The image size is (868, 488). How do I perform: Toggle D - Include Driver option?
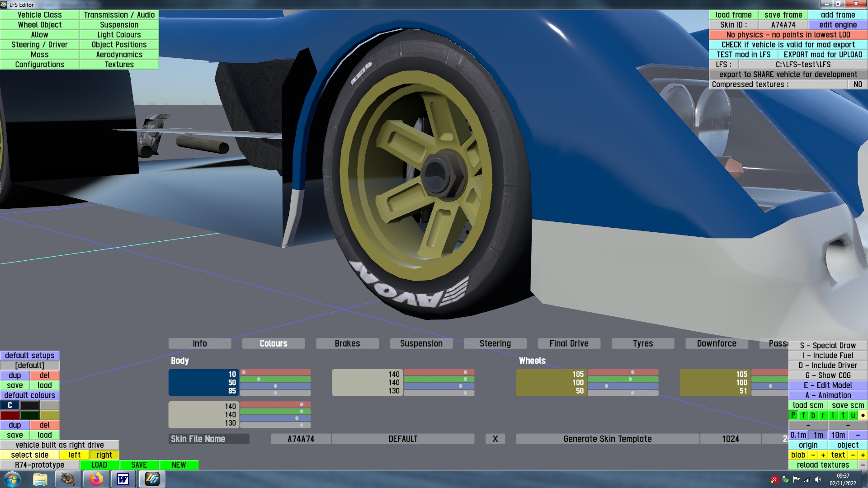tap(827, 366)
